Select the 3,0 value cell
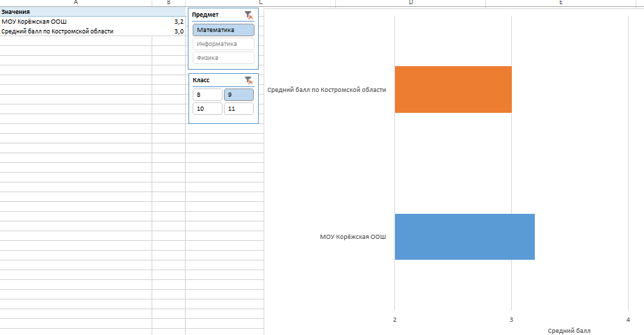Viewport: 644px width, 335px height. (169, 31)
